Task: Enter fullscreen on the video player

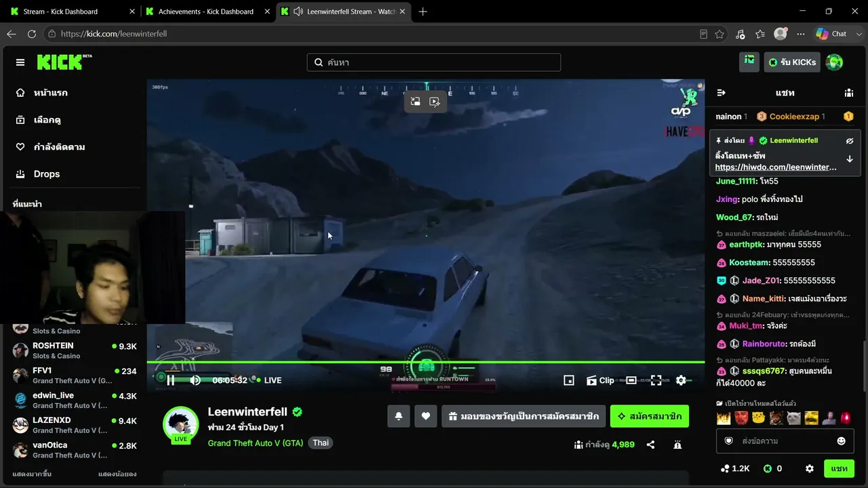Action: click(656, 380)
